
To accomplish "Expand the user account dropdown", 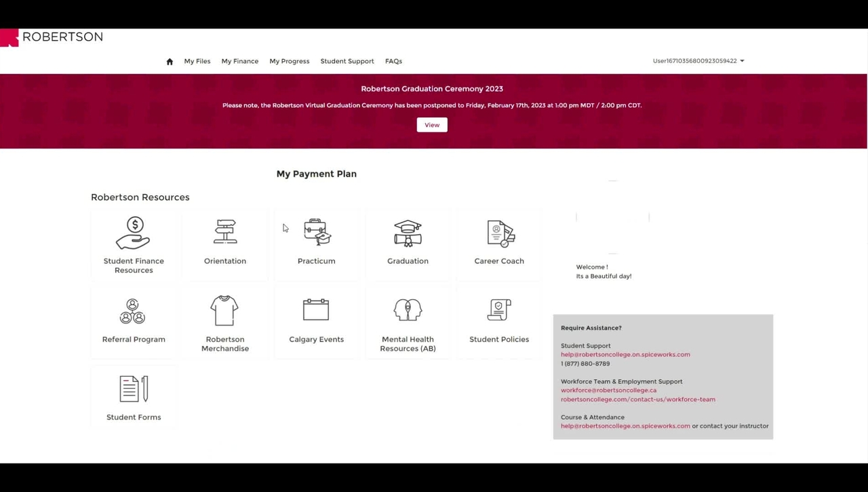I will click(x=698, y=61).
